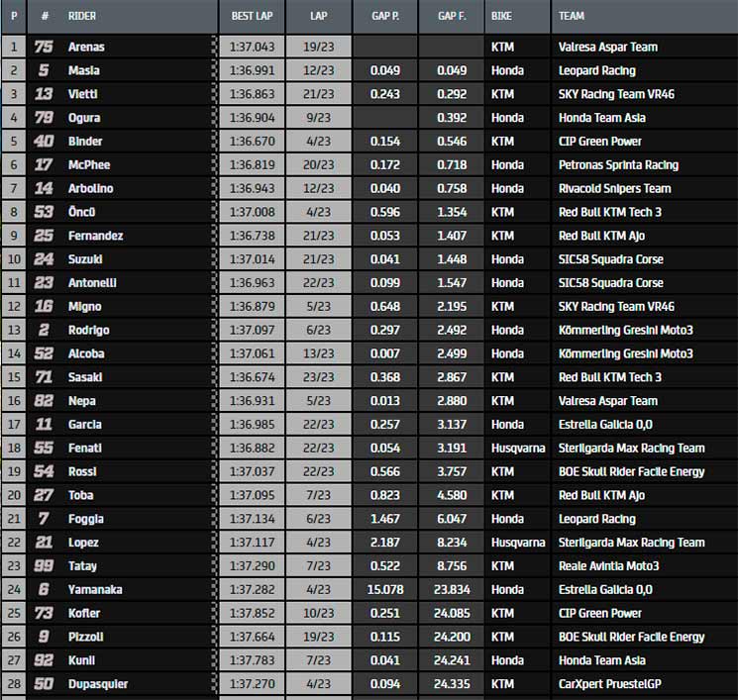Screen dimensions: 738x700
Task: Select the BIKE column header
Action: click(x=501, y=16)
